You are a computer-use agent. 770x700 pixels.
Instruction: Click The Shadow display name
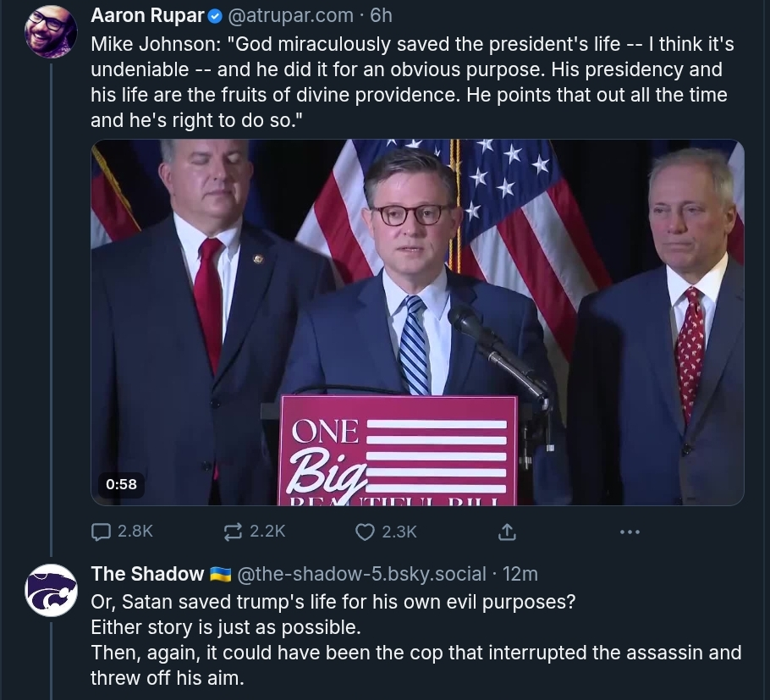[x=147, y=574]
